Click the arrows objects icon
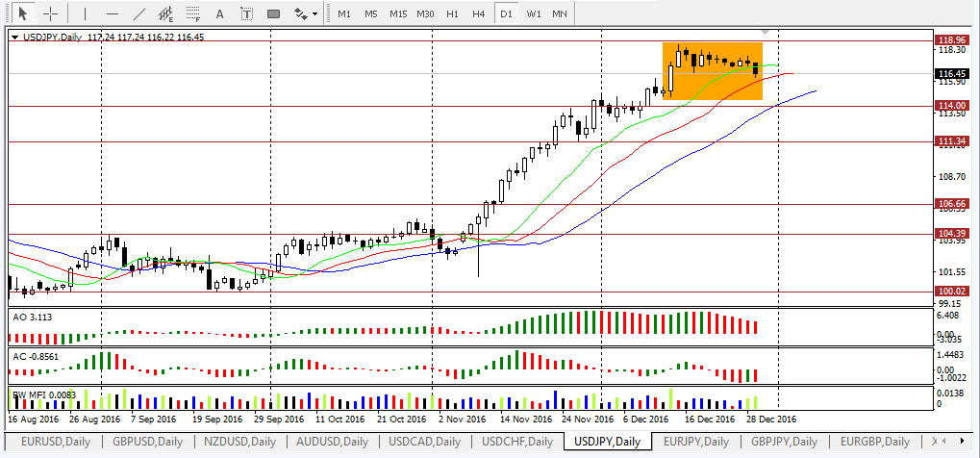 click(x=301, y=13)
